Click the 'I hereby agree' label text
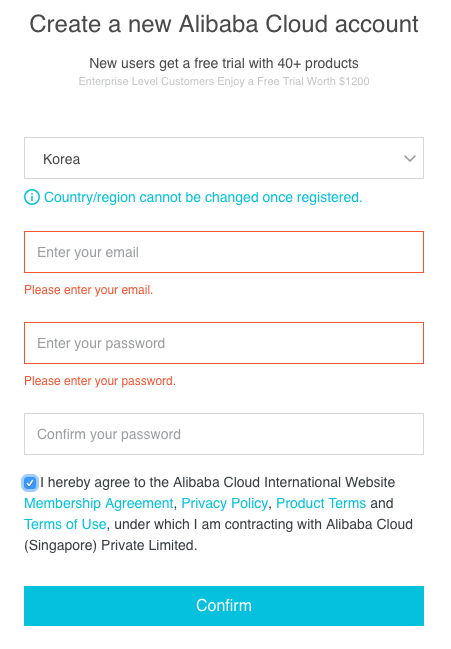The width and height of the screenshot is (451, 649). point(218,483)
